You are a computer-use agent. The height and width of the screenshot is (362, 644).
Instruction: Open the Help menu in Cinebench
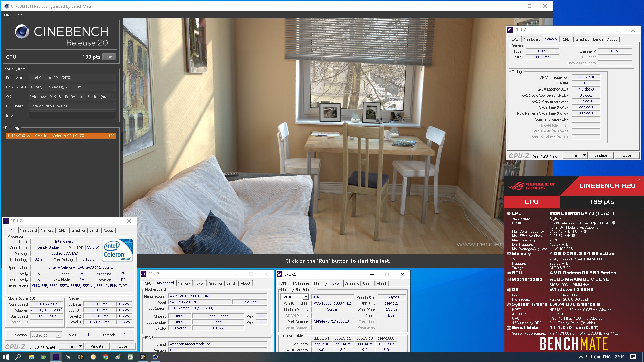19,15
